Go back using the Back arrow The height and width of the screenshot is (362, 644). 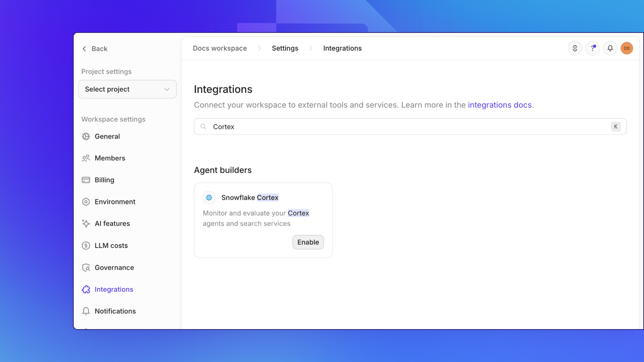click(94, 49)
